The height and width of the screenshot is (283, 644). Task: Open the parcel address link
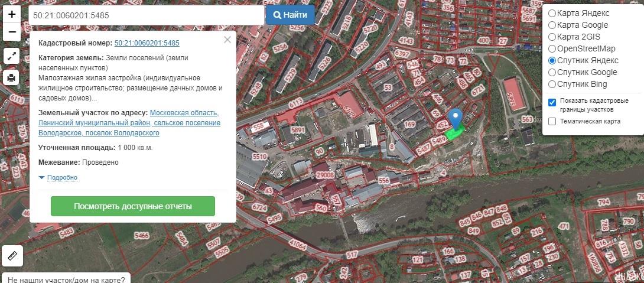coord(129,123)
